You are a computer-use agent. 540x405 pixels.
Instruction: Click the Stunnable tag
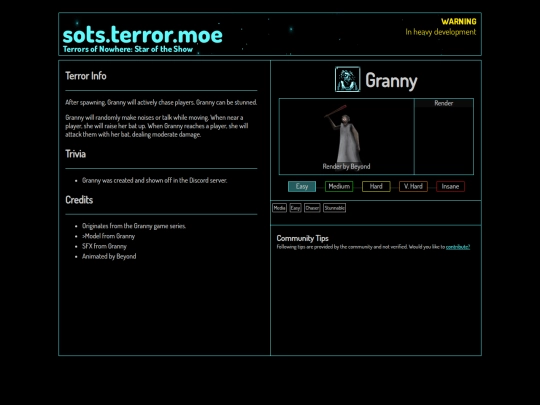[334, 208]
